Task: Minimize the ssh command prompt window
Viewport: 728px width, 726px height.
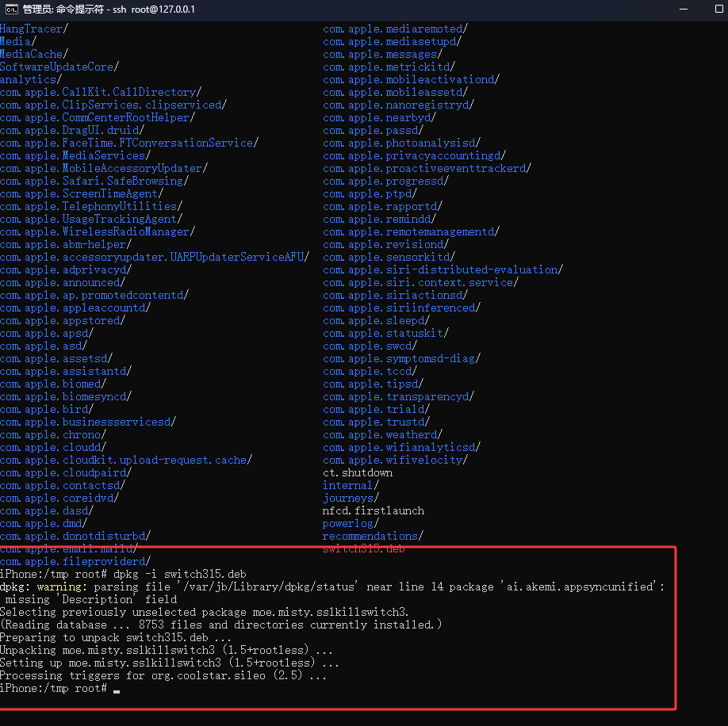Action: tap(684, 10)
